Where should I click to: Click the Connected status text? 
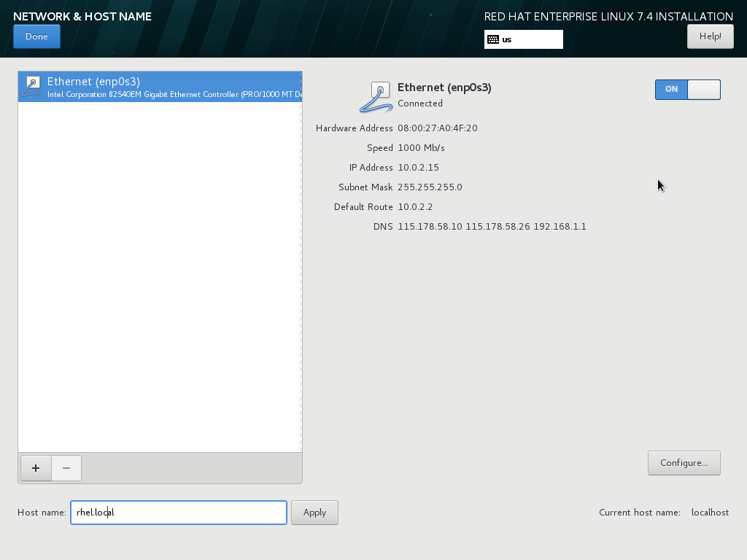point(419,104)
